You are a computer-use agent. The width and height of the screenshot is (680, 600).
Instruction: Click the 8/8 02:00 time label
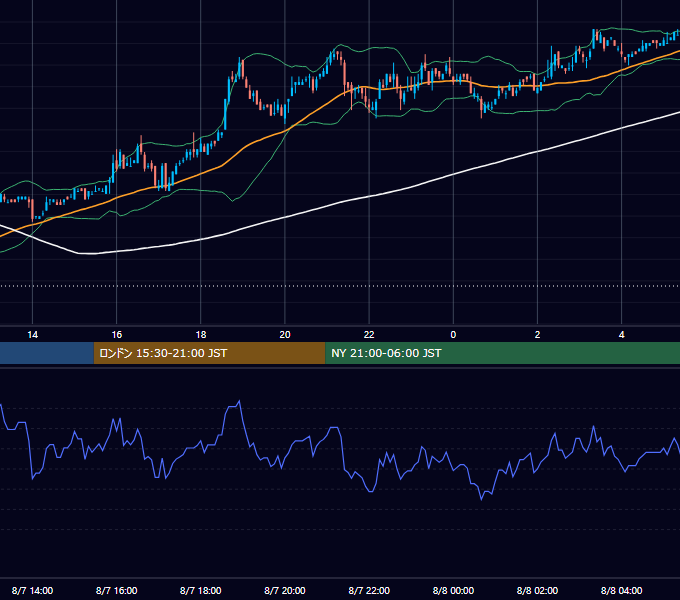click(x=537, y=590)
